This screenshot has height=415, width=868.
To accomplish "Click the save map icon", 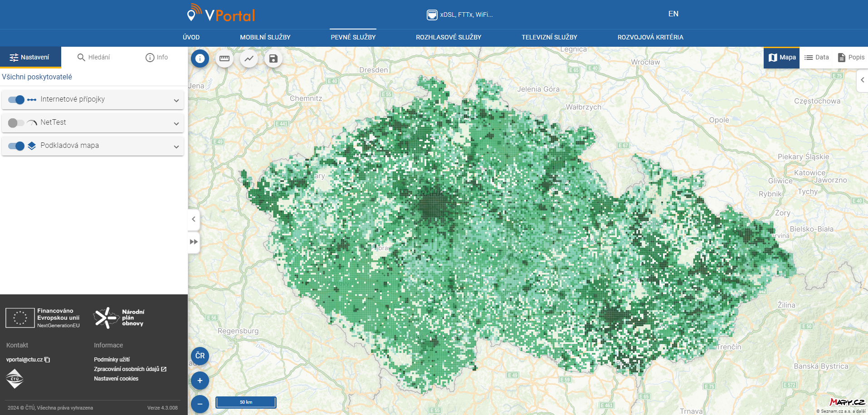I will coord(273,59).
